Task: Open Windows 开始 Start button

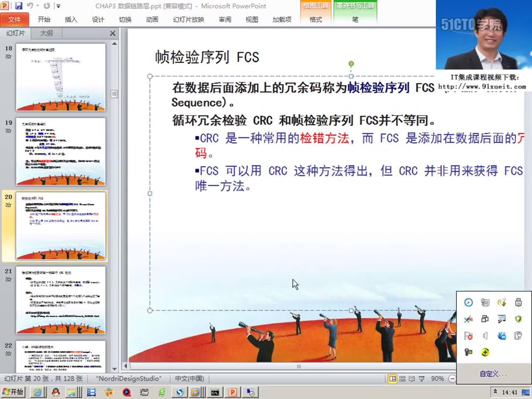Action: [13, 392]
